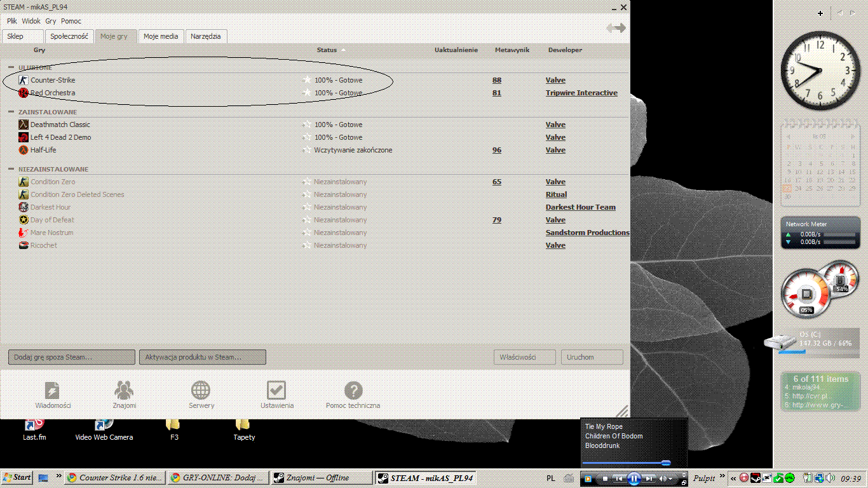Click the Day of Defeat game icon

(x=24, y=220)
